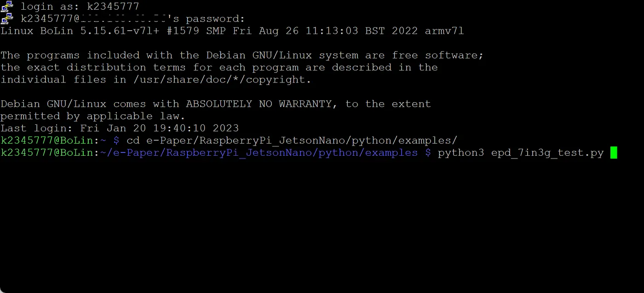Click the "python3" command text
Screen dimensions: 644x293
pyautogui.click(x=461, y=152)
